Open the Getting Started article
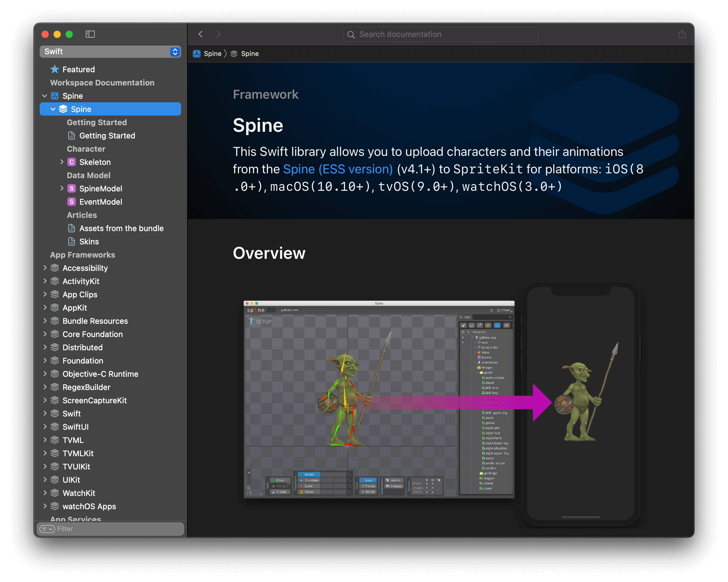The width and height of the screenshot is (728, 582). (x=110, y=135)
